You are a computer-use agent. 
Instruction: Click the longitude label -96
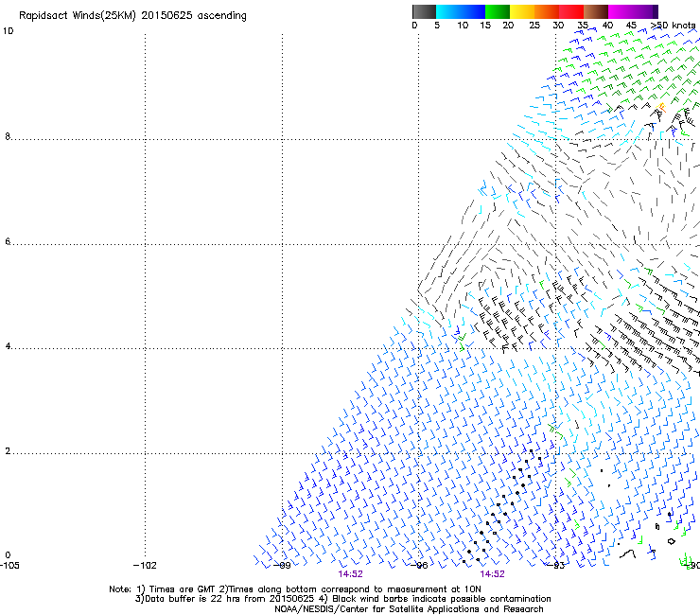tap(419, 565)
